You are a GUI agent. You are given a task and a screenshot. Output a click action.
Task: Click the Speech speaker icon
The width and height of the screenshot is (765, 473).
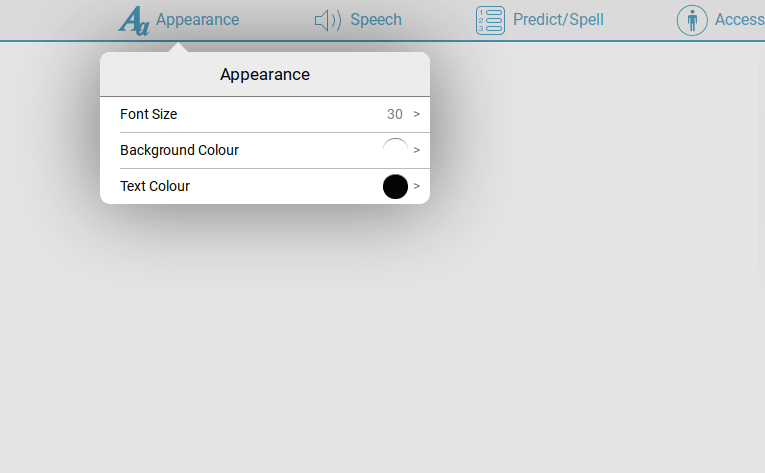[327, 20]
